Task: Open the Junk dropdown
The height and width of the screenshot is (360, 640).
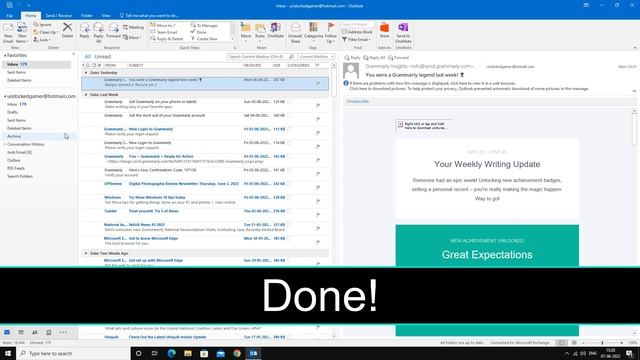Action: pyautogui.click(x=42, y=40)
